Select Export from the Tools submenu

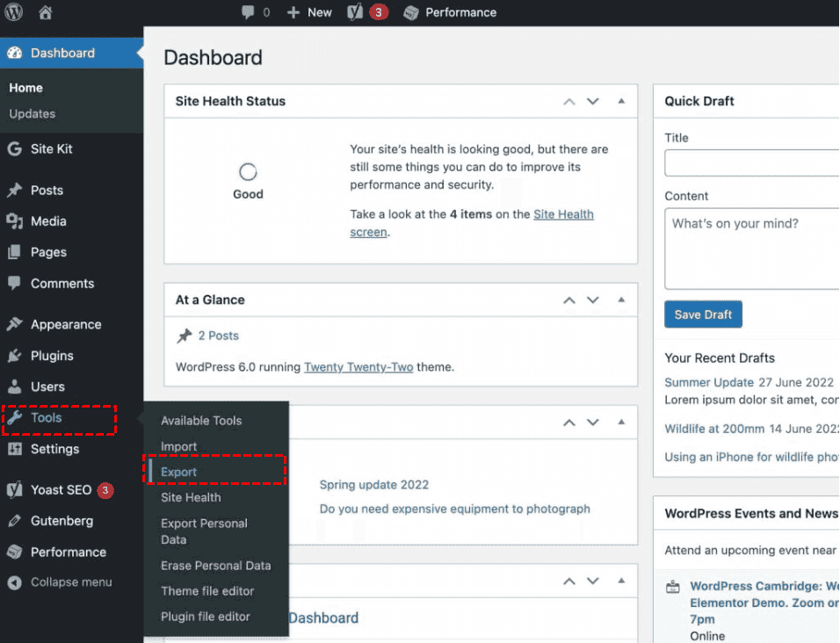(x=179, y=472)
